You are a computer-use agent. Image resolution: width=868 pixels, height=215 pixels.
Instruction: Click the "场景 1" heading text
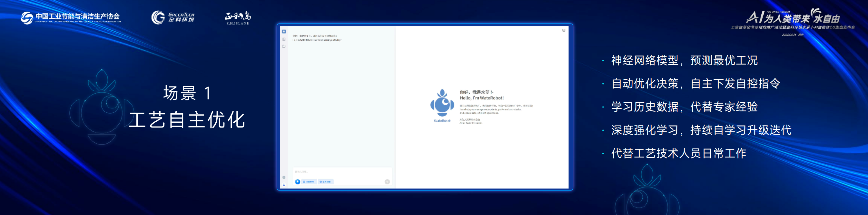click(188, 93)
